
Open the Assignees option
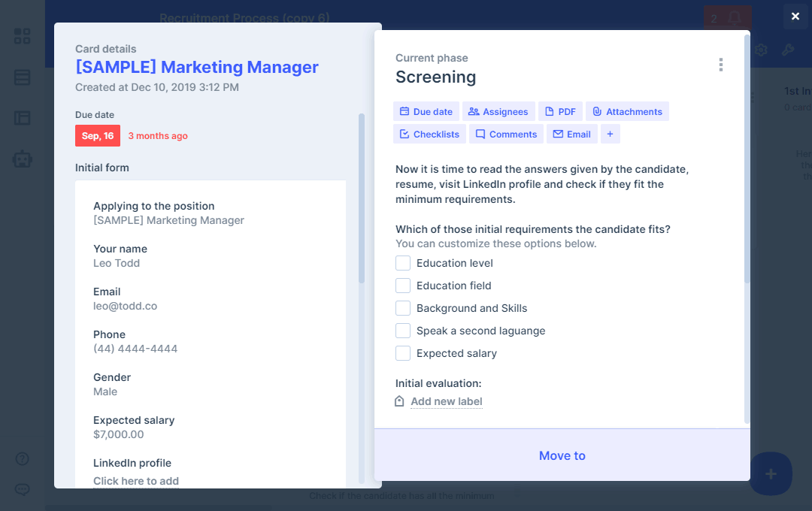point(498,111)
